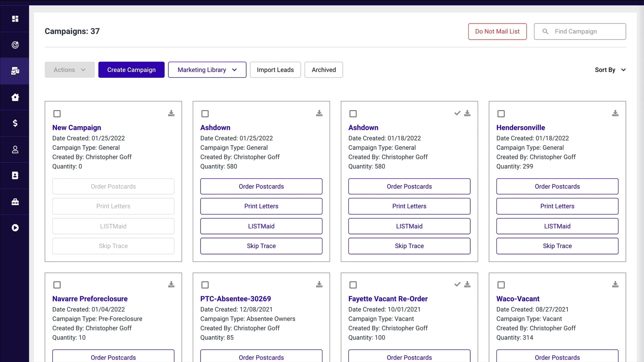Expand the Marketing Library dropdown
Image resolution: width=644 pixels, height=362 pixels.
pyautogui.click(x=207, y=70)
